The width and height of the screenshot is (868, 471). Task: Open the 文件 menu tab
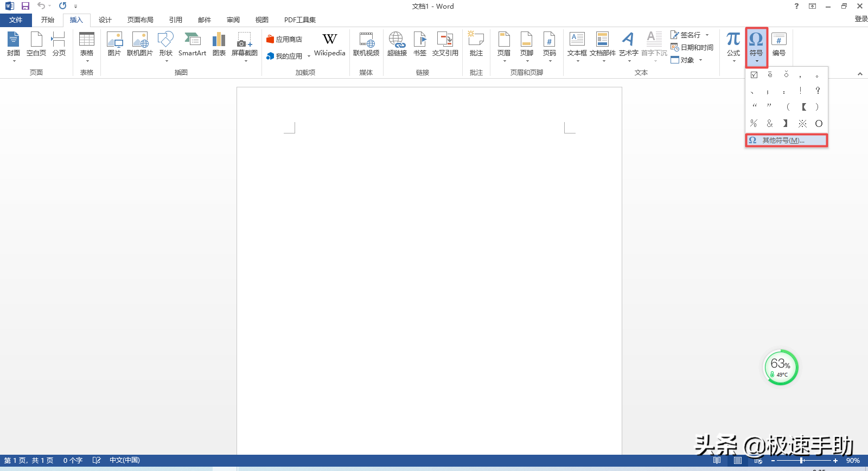[16, 20]
